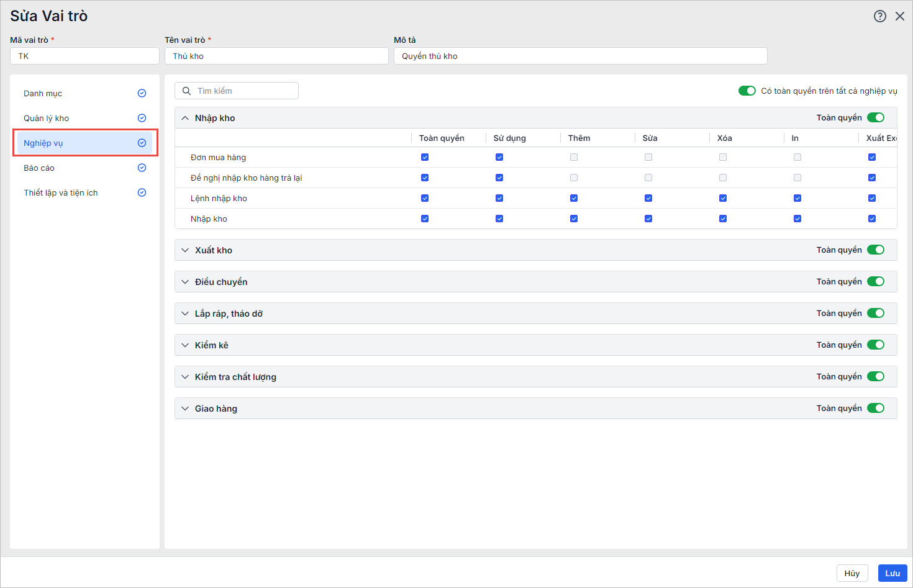The height and width of the screenshot is (588, 913).
Task: Expand the Điều chuyển section
Action: click(x=185, y=282)
